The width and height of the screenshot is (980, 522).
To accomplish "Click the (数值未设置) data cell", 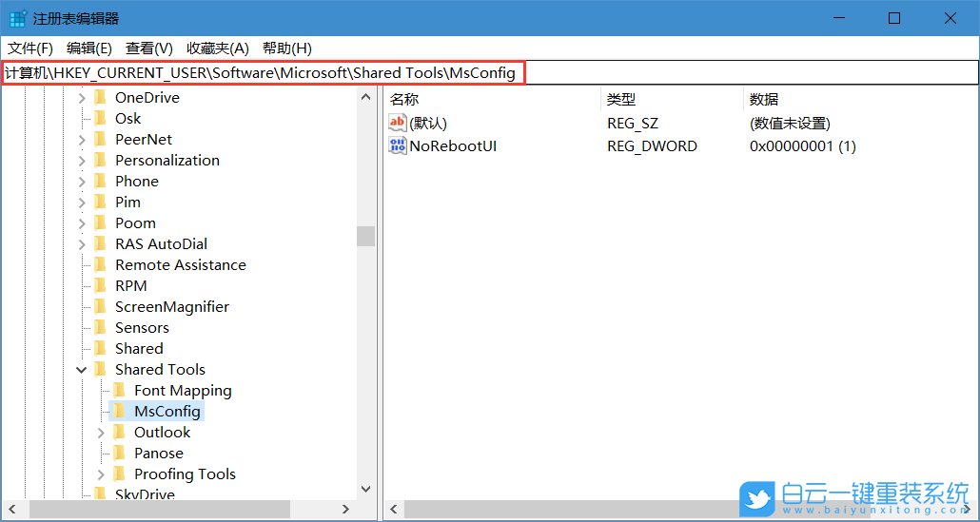I will (x=790, y=123).
